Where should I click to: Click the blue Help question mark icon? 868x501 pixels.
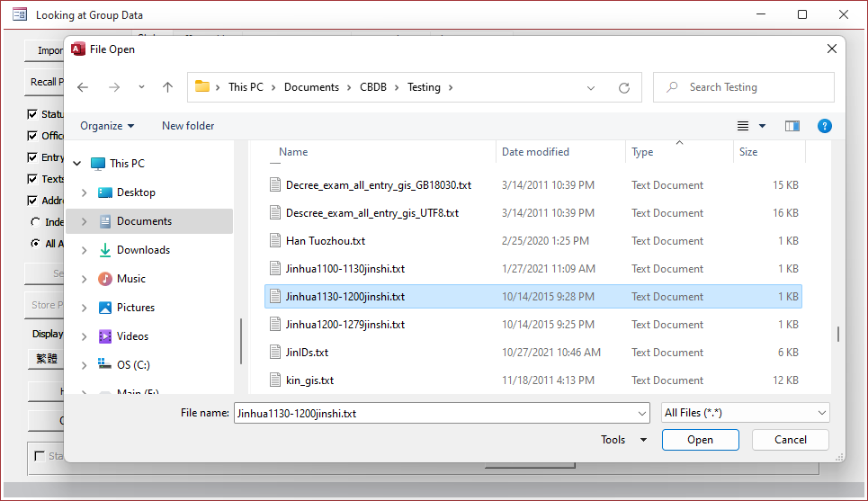pyautogui.click(x=824, y=126)
